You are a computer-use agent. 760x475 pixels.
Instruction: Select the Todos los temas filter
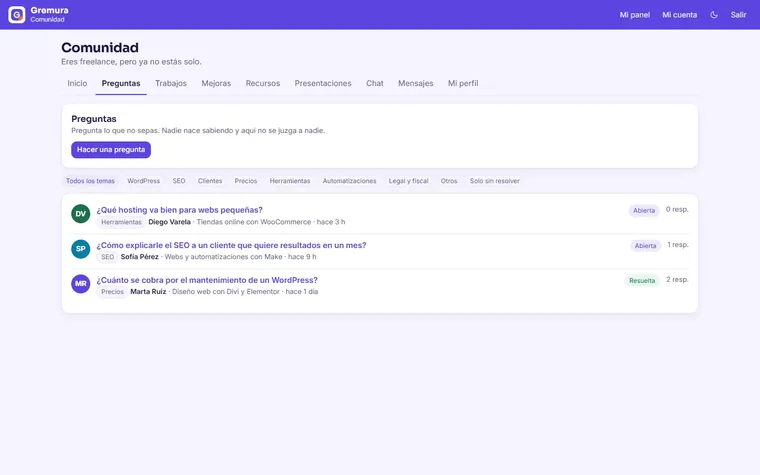click(90, 181)
